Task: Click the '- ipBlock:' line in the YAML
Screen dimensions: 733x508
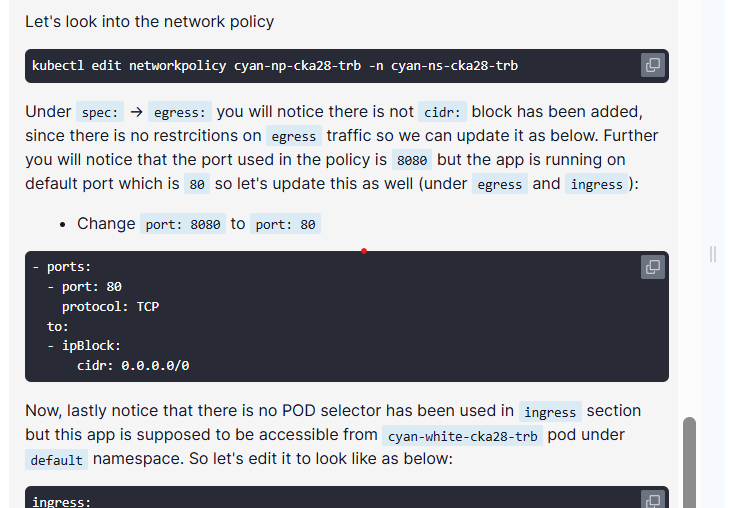Action: point(84,346)
